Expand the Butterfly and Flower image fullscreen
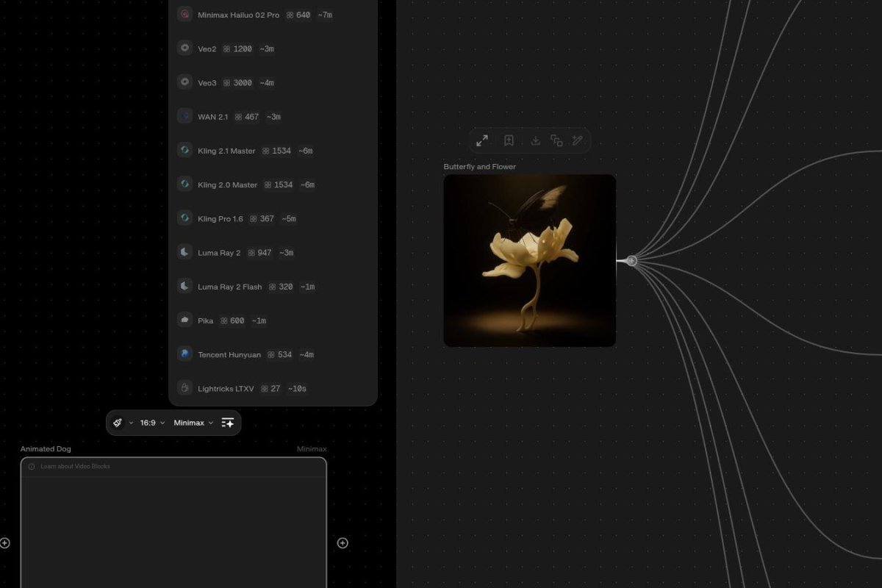This screenshot has width=882, height=588. [x=483, y=140]
